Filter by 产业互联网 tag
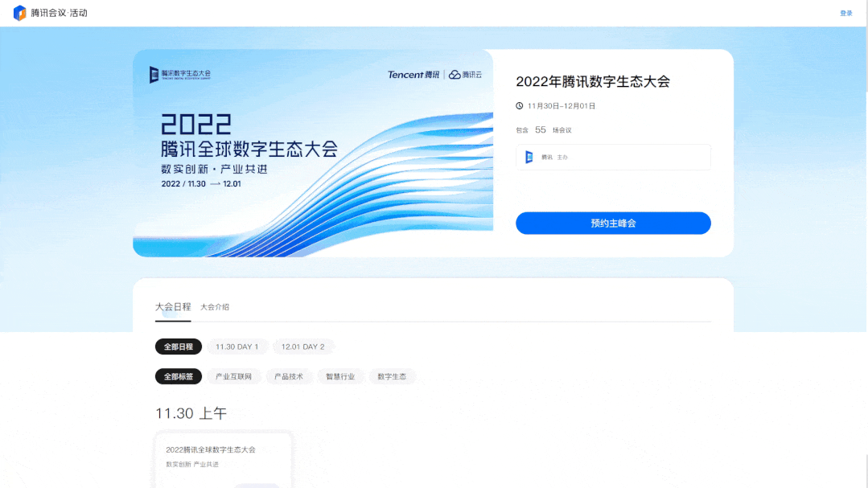868x488 pixels. [x=233, y=377]
